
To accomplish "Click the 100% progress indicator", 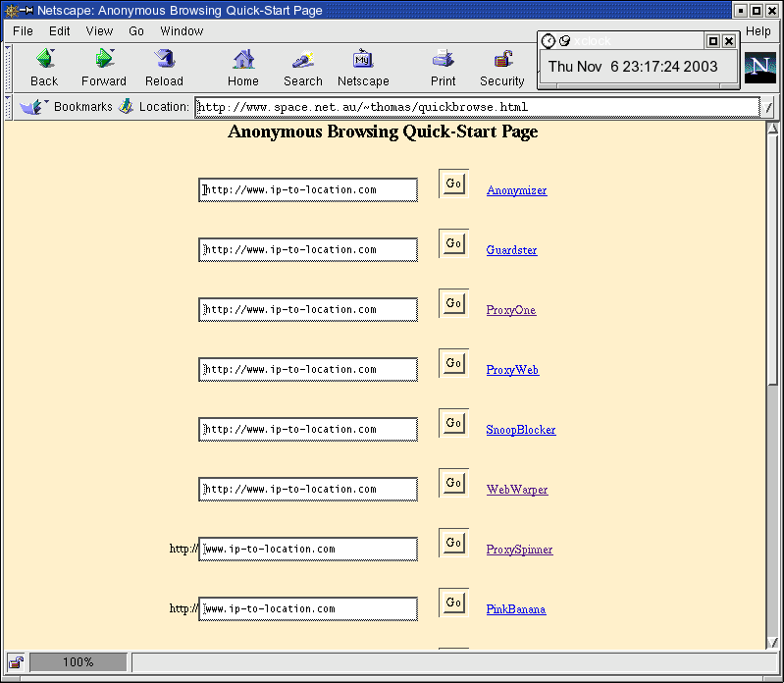I will 78,662.
